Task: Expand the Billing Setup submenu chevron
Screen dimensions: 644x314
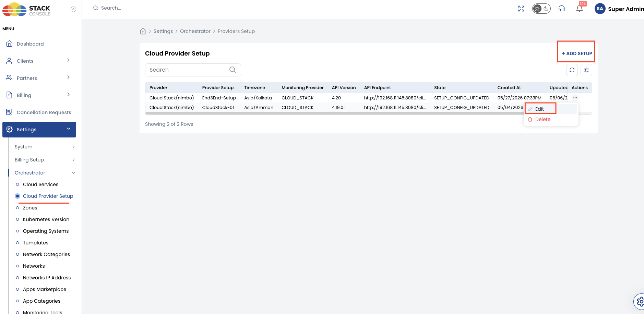Action: (x=73, y=160)
